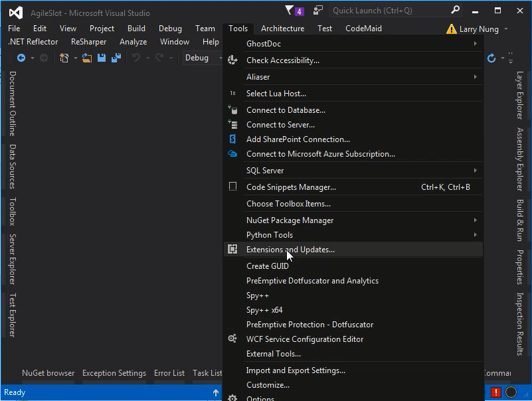Click the Select Lua Host icon
Viewport: 532px width, 401px height.
pyautogui.click(x=232, y=94)
